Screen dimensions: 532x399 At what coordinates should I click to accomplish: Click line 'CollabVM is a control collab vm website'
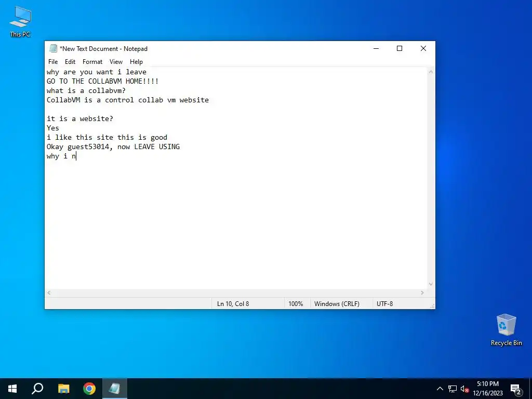click(x=128, y=100)
